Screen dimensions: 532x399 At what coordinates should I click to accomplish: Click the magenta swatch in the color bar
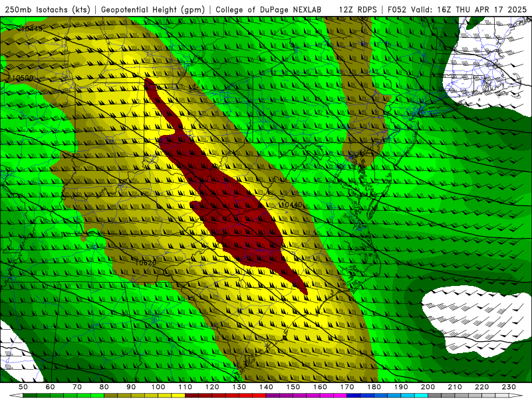(340, 395)
